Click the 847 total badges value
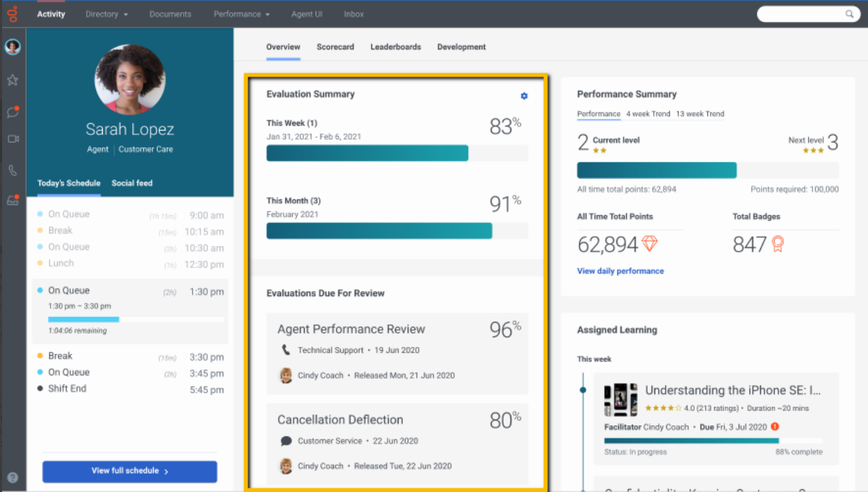This screenshot has width=868, height=492. (x=750, y=245)
